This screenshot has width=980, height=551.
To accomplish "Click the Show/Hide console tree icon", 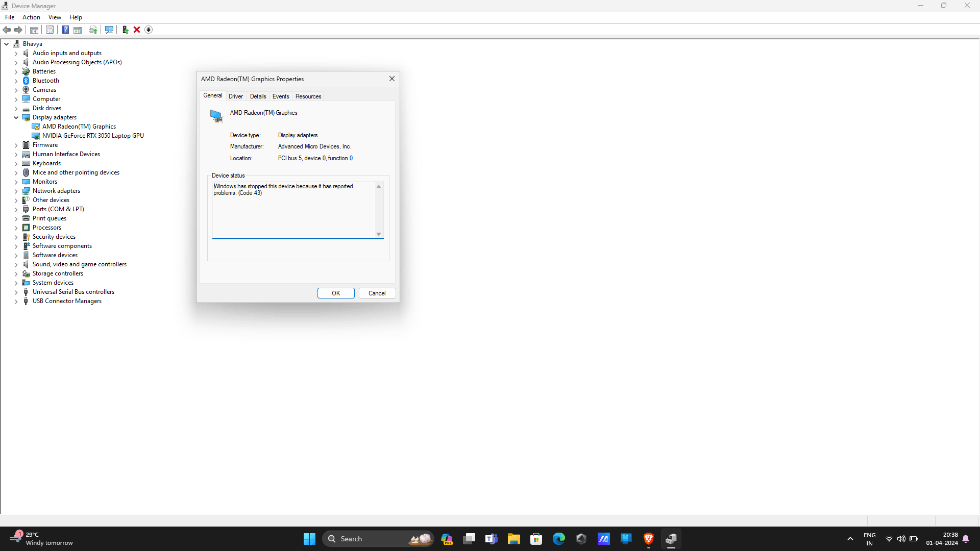I will (34, 30).
